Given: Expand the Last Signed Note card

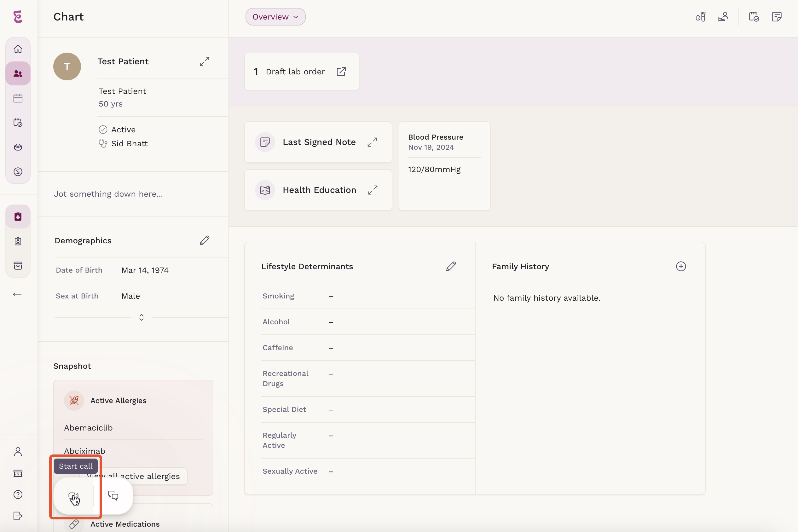Looking at the screenshot, I should pyautogui.click(x=372, y=142).
